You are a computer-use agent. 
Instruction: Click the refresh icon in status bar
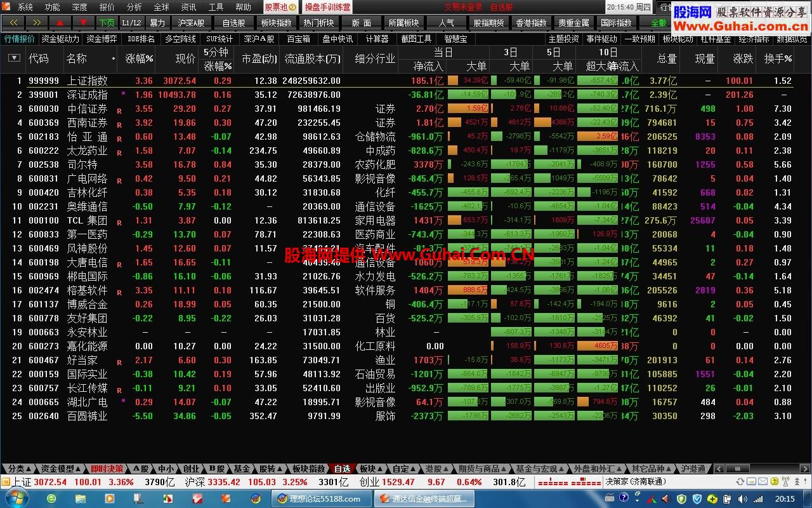pos(740,481)
